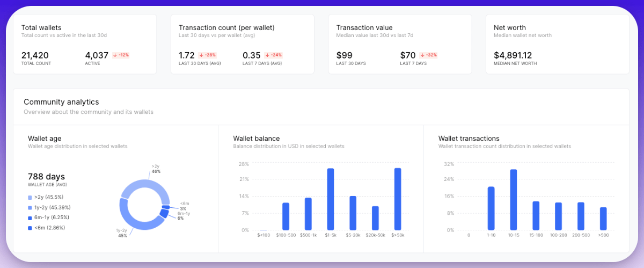644x268 pixels.
Task: Click "Median wallet net worth" subtitle
Action: (x=523, y=35)
